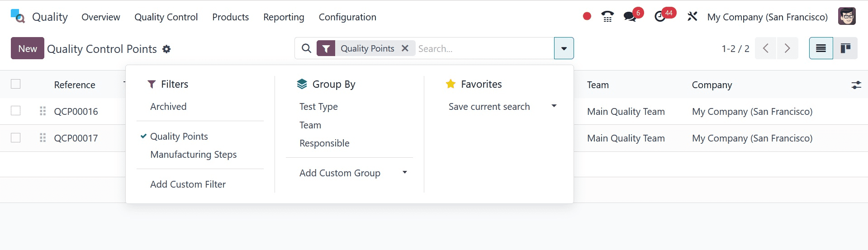The image size is (868, 250).
Task: Click Add Custom Filter
Action: (x=188, y=184)
